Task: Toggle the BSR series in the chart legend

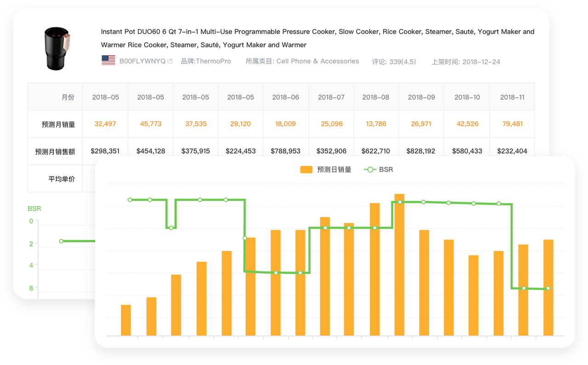Action: [x=379, y=170]
